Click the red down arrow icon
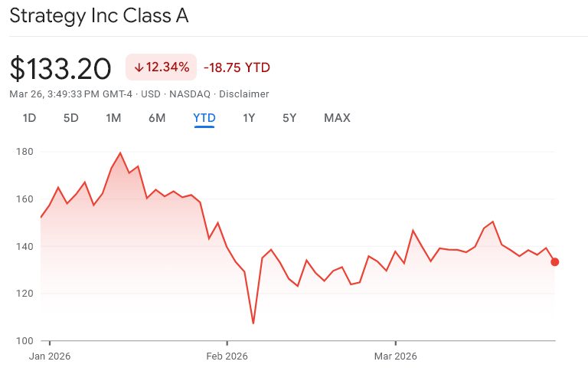Viewport: 588px width, 381px height. [x=139, y=67]
